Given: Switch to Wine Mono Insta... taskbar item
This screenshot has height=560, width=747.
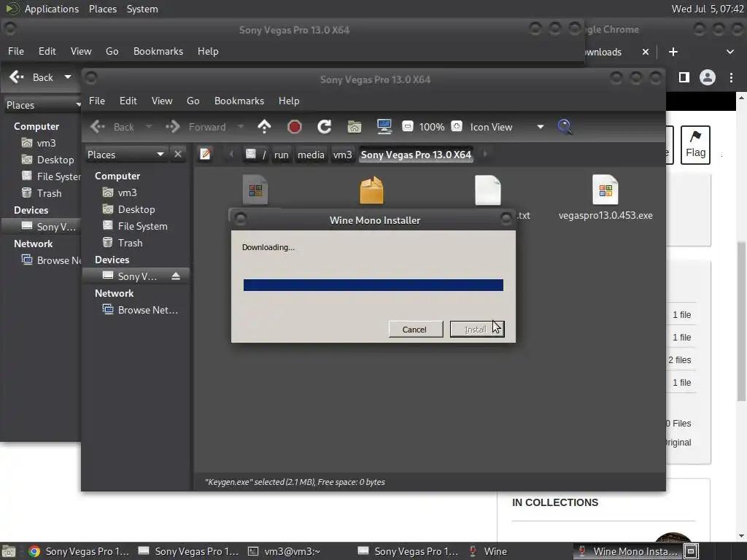Looking at the screenshot, I should point(628,551).
